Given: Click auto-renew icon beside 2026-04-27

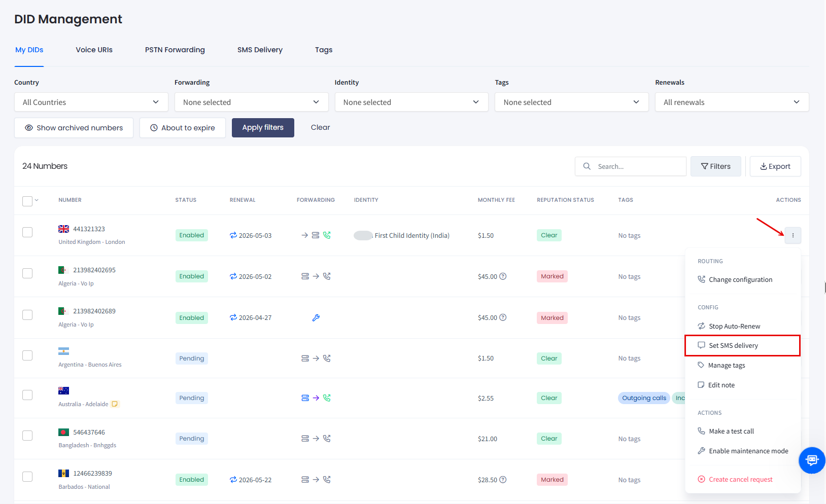Looking at the screenshot, I should [233, 317].
